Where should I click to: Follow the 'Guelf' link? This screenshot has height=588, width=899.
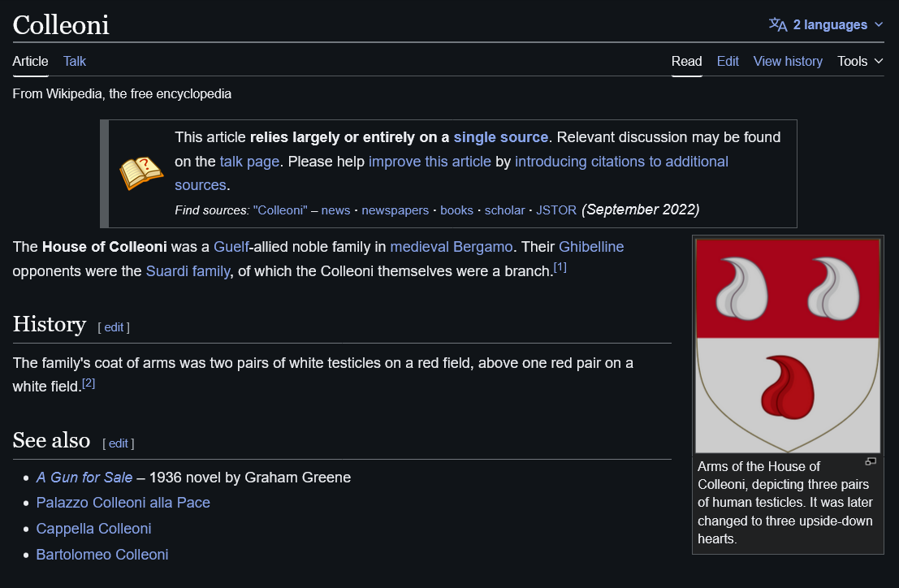coord(231,247)
